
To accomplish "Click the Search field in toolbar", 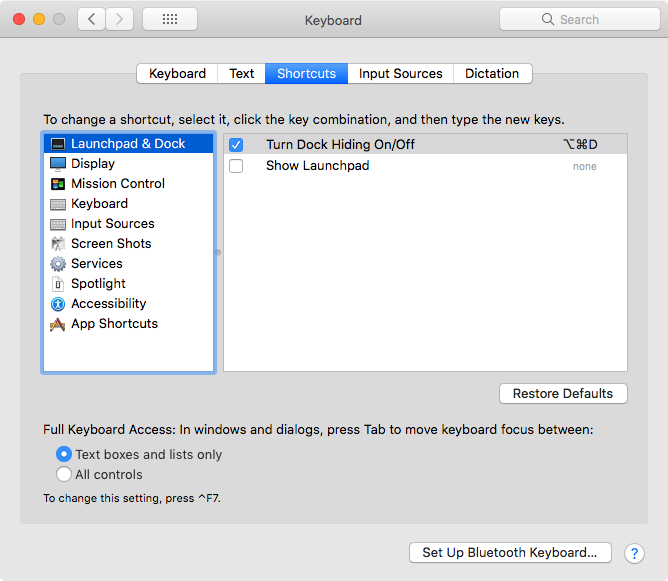I will click(x=578, y=19).
